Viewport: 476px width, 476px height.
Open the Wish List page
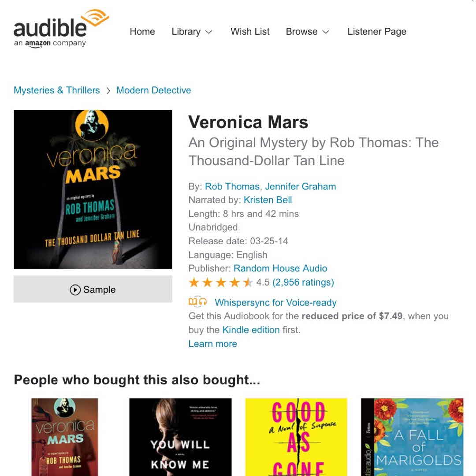(250, 32)
